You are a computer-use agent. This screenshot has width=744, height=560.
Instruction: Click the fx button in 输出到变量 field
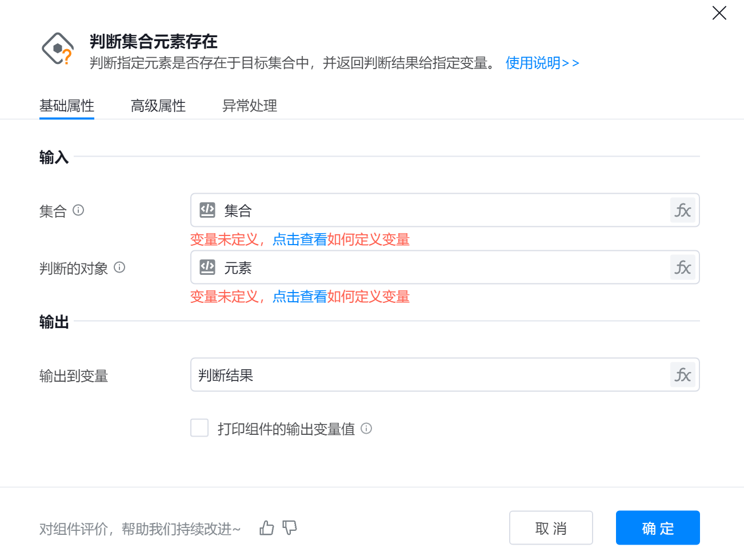pyautogui.click(x=683, y=375)
